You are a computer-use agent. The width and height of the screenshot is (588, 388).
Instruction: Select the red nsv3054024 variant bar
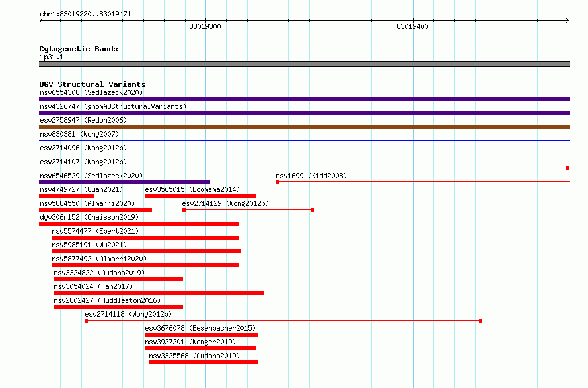click(x=159, y=293)
